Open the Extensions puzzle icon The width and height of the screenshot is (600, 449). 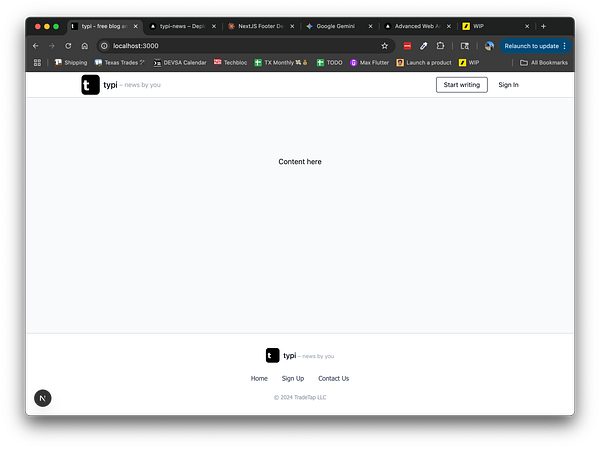(440, 46)
